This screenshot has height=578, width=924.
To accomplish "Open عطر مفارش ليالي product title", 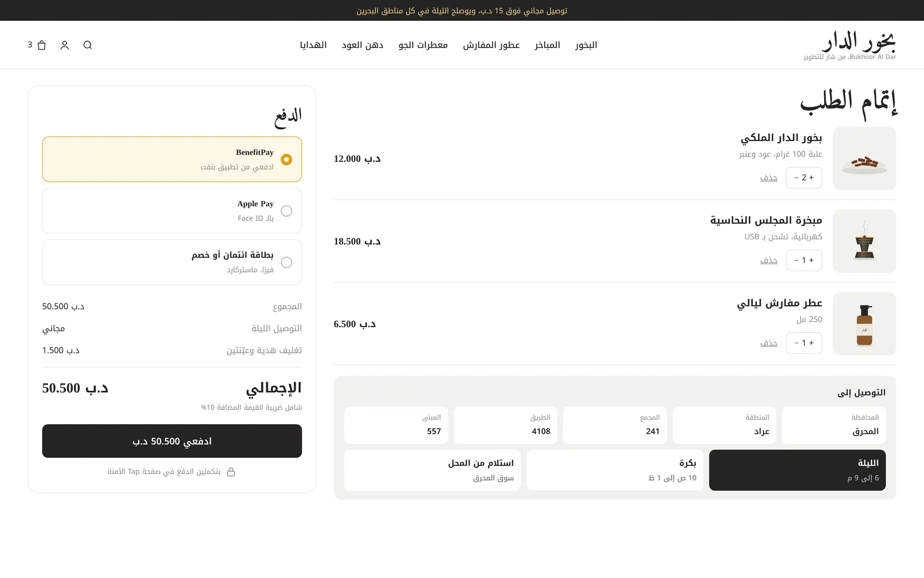I will point(780,303).
